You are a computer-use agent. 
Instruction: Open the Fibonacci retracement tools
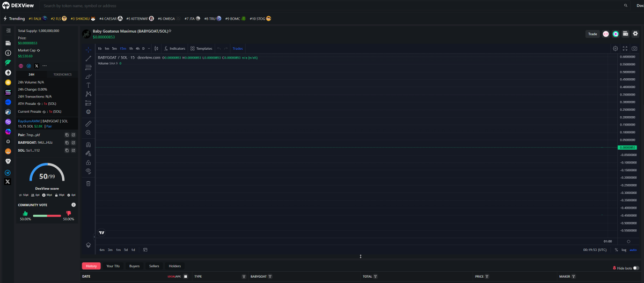(89, 68)
